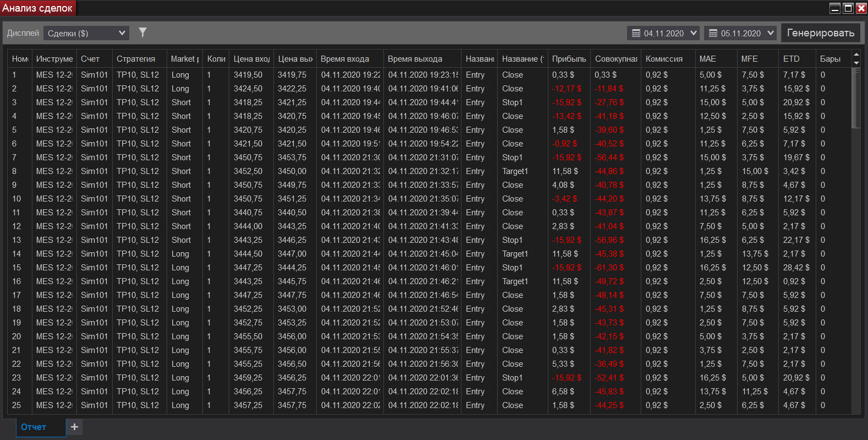Screen dimensions: 868x440
Task: Click the exit time 04.11.2020 21:32:17
Action: [423, 171]
